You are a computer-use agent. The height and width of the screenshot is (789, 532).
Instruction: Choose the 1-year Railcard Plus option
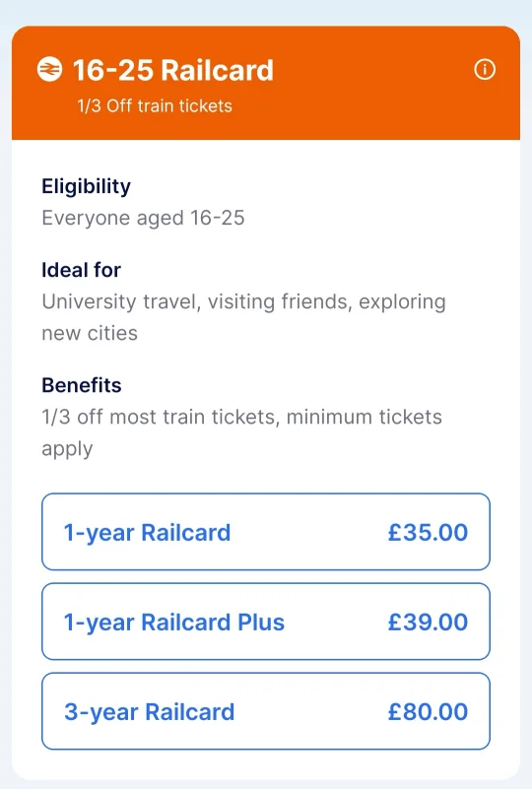tap(266, 622)
